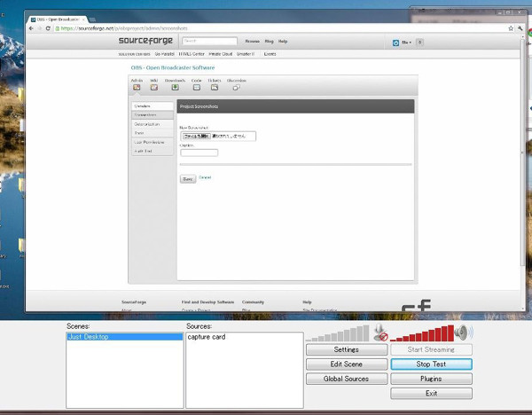The height and width of the screenshot is (415, 532).
Task: Click the Help link in SourceForge header
Action: [x=283, y=42]
